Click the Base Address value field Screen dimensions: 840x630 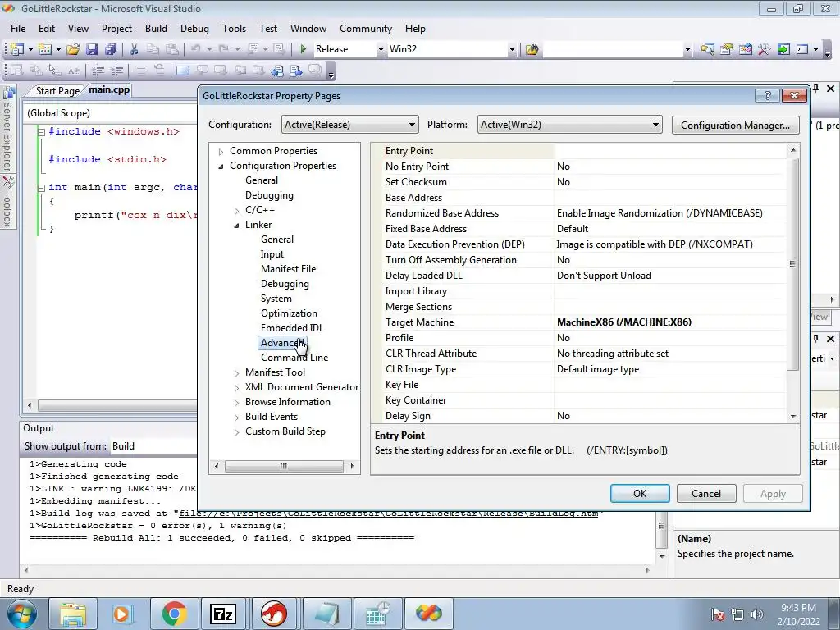(671, 198)
